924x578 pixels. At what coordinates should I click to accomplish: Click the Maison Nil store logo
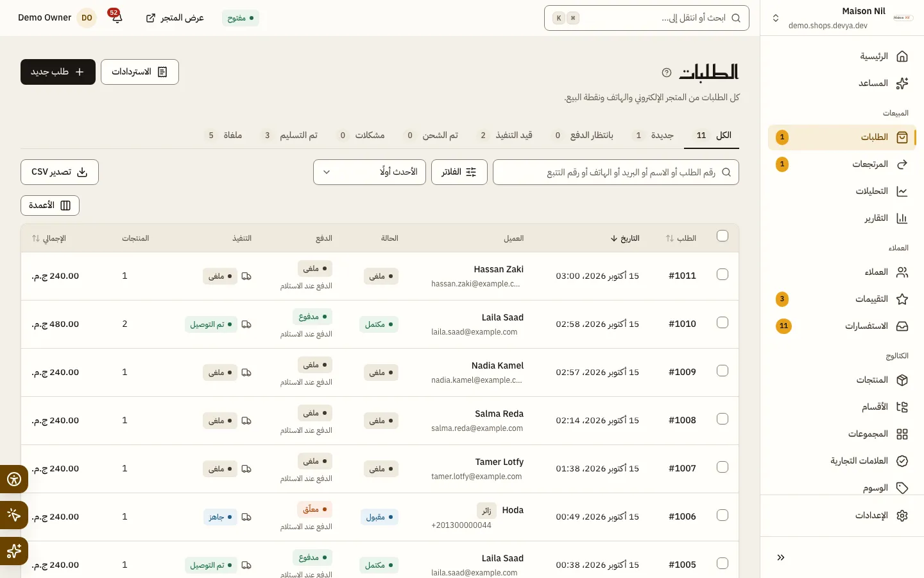click(x=903, y=18)
